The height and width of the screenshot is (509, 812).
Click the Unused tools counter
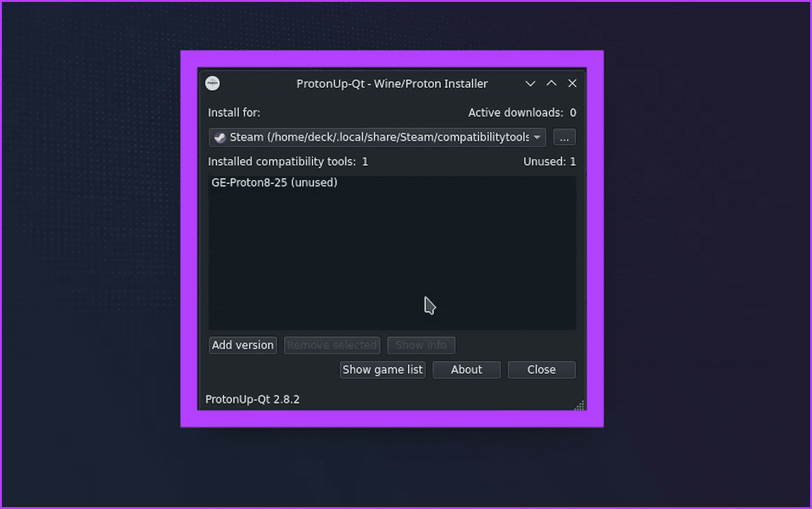(x=549, y=161)
